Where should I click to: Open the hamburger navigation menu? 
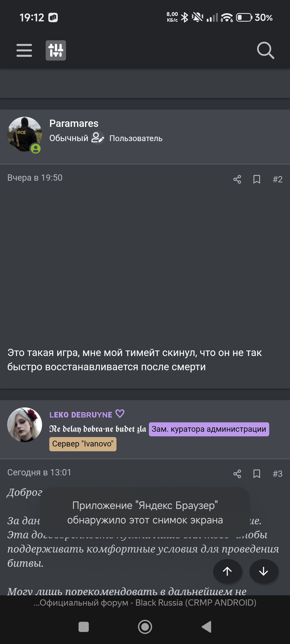[24, 50]
